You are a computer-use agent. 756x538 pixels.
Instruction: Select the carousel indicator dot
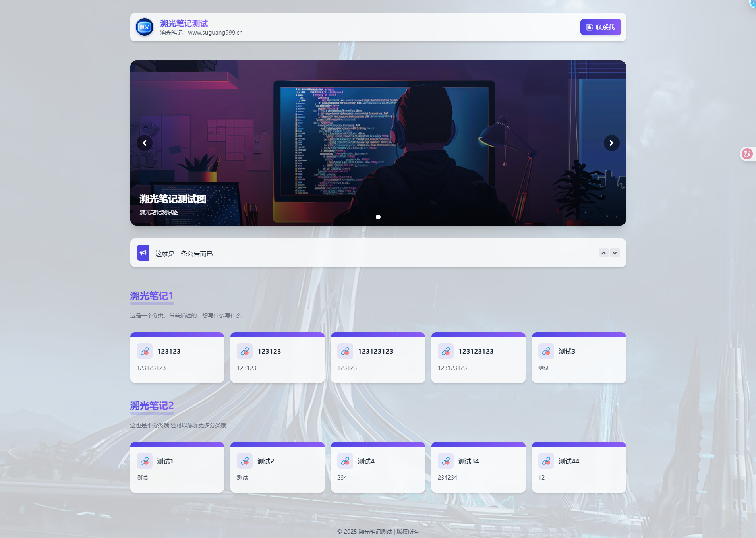coord(378,217)
